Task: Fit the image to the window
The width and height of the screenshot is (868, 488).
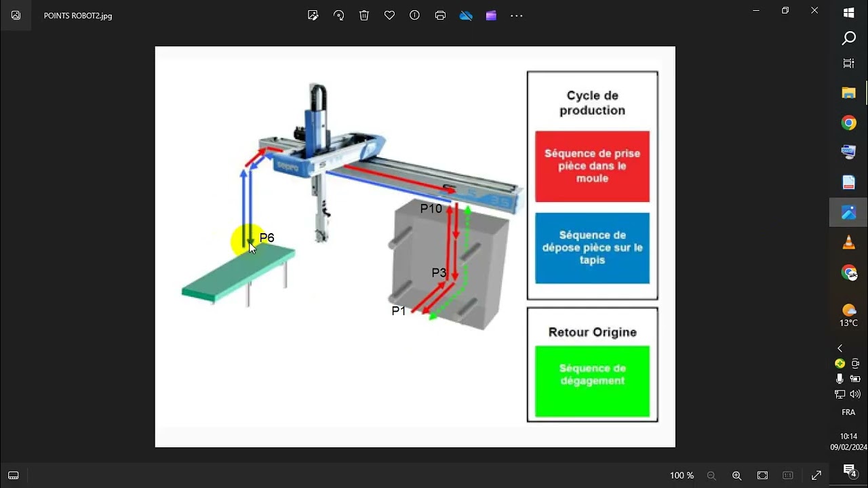Action: click(x=762, y=476)
